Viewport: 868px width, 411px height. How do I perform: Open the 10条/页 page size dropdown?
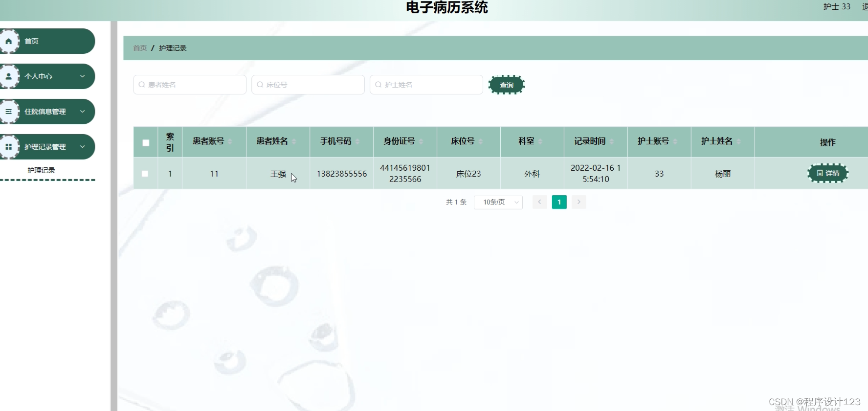coord(498,202)
